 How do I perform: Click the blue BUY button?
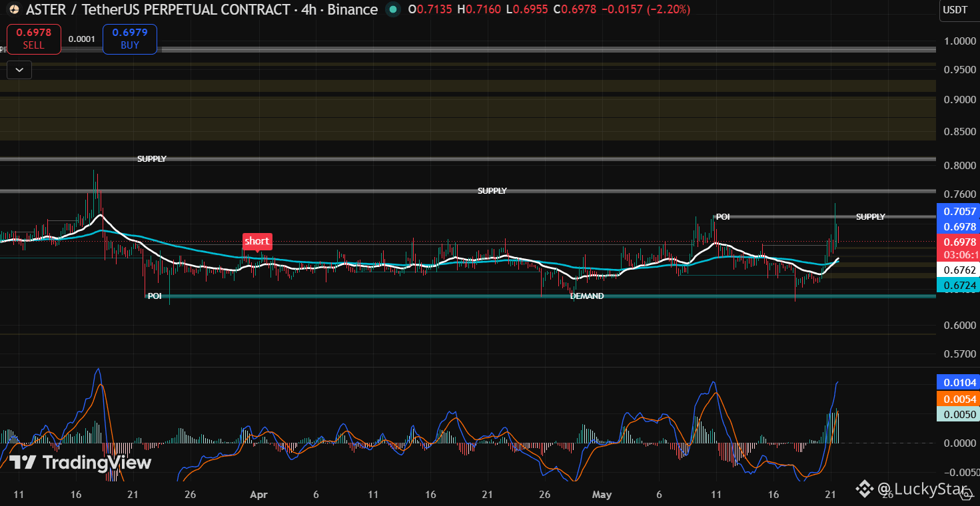[130, 39]
